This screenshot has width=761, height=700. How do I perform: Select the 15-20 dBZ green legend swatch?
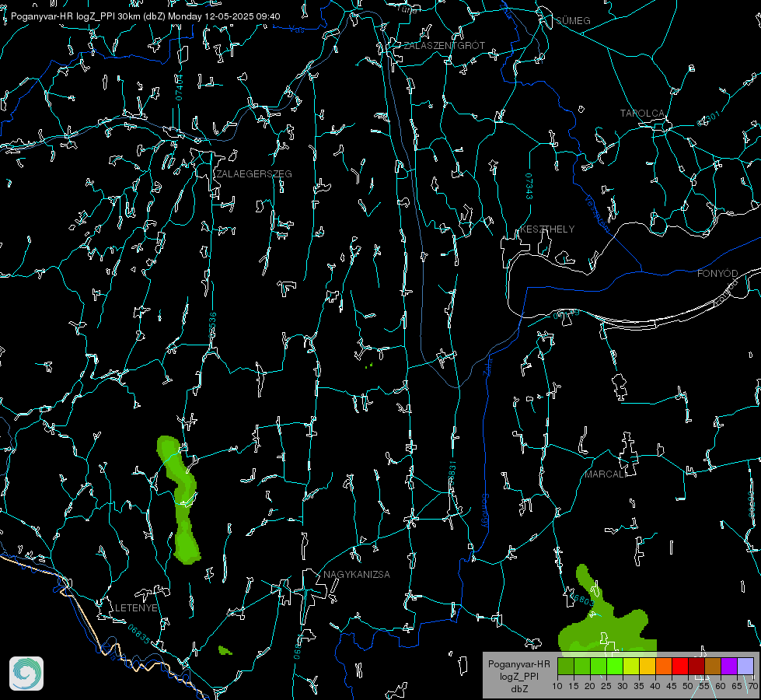[582, 666]
